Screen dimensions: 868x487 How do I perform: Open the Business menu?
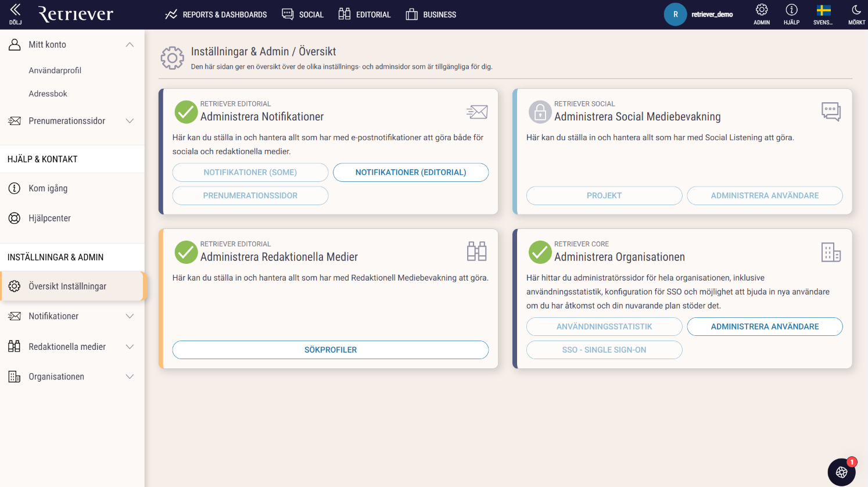[x=431, y=15]
